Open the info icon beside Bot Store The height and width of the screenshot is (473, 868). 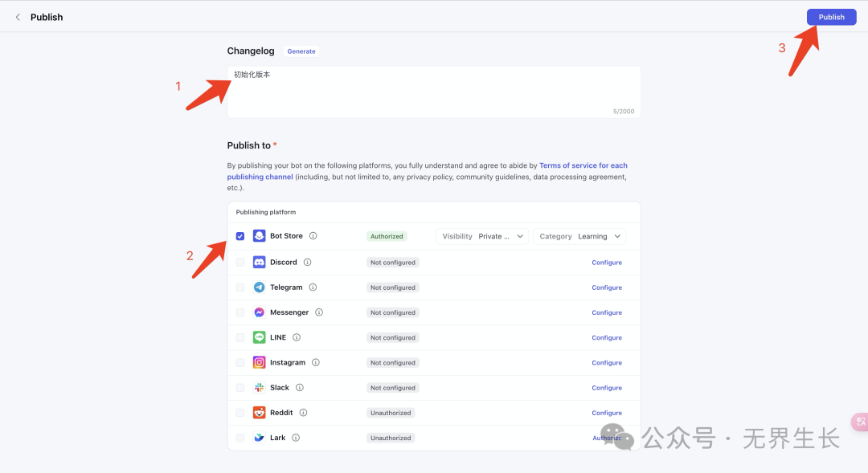(x=313, y=236)
